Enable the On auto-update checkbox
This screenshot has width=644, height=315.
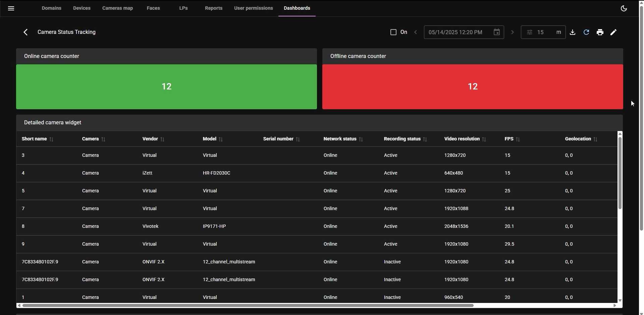click(x=393, y=32)
